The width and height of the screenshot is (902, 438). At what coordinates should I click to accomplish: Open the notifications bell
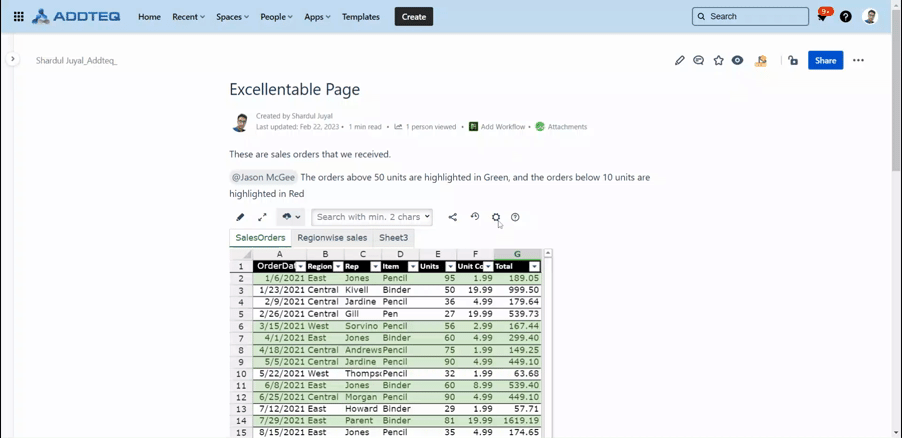coord(823,17)
